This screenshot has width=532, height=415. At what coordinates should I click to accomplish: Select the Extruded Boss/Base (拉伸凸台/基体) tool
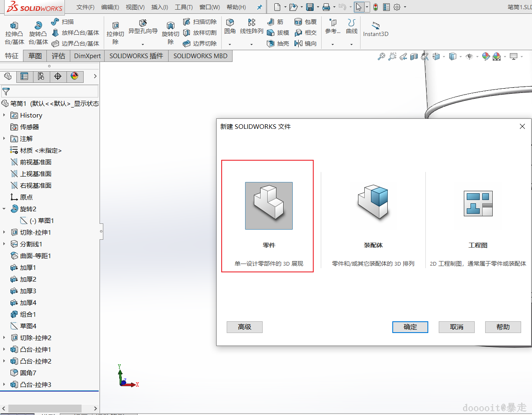pyautogui.click(x=14, y=33)
